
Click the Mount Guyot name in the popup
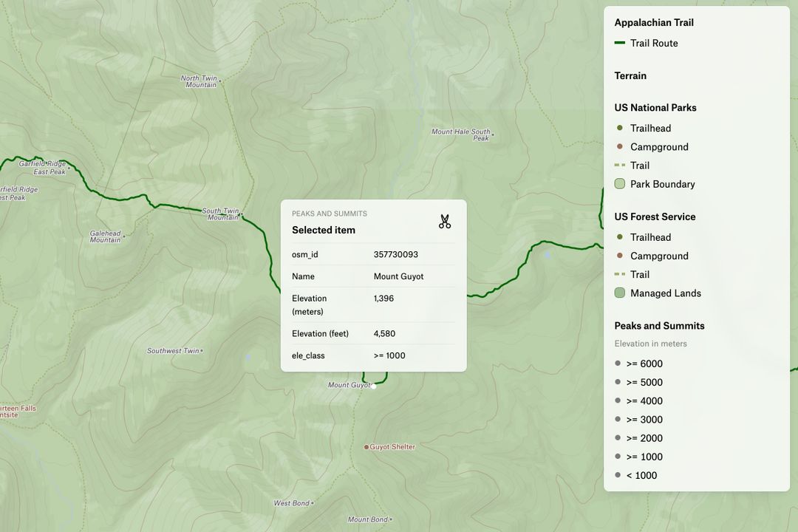point(398,276)
